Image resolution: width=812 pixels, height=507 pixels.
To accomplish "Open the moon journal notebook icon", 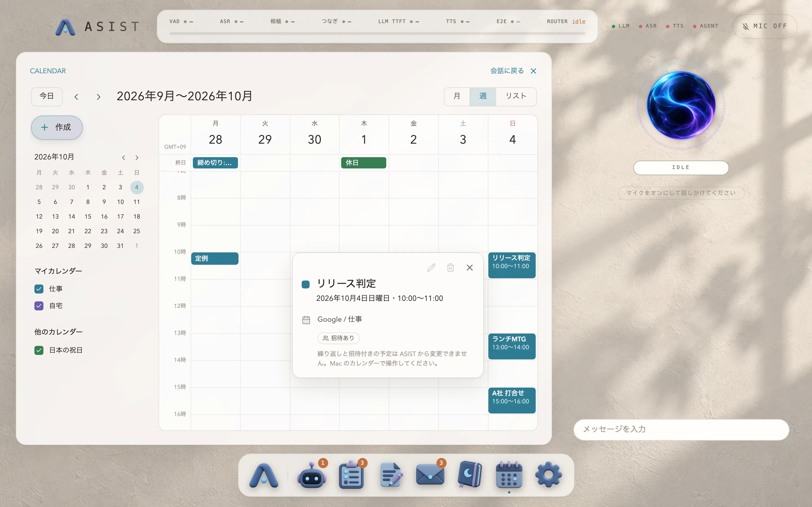I will (470, 475).
